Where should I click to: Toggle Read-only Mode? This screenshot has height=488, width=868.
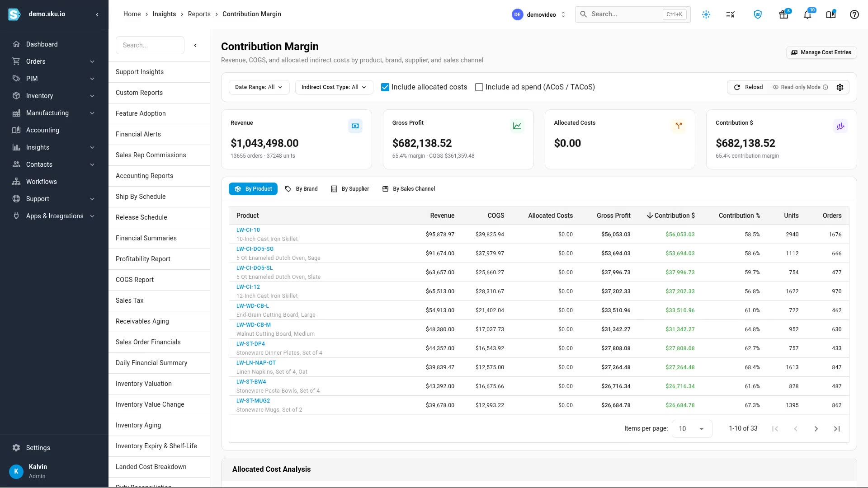click(800, 87)
